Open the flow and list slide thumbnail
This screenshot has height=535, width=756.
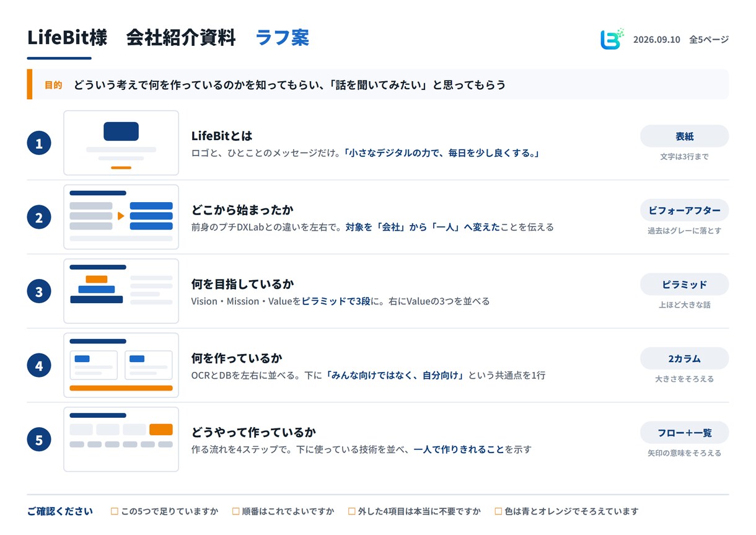[121, 440]
